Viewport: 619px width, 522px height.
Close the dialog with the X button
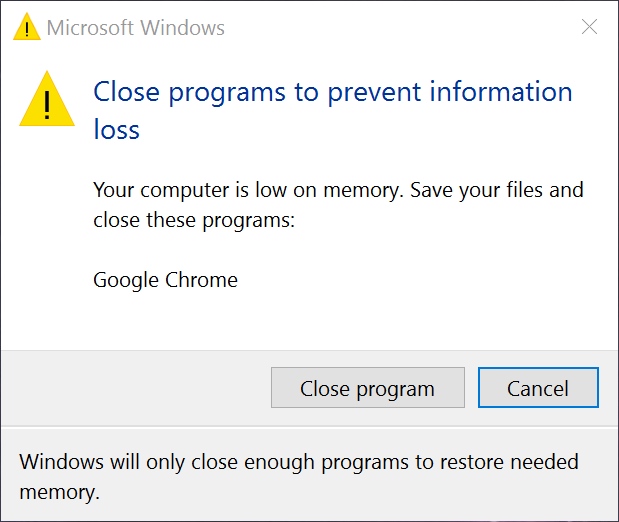point(589,27)
